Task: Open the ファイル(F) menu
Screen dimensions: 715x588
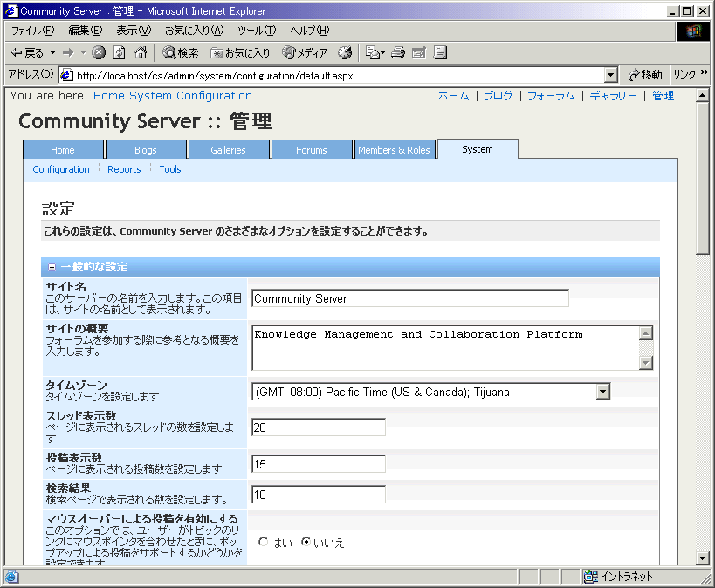Action: pos(32,31)
